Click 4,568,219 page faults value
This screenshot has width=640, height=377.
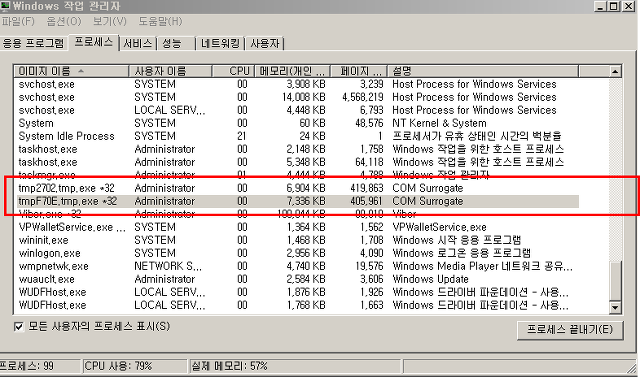(363, 97)
